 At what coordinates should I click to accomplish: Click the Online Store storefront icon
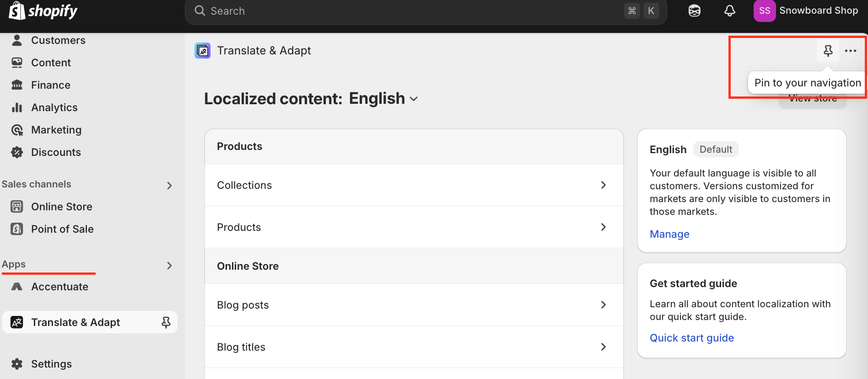17,207
